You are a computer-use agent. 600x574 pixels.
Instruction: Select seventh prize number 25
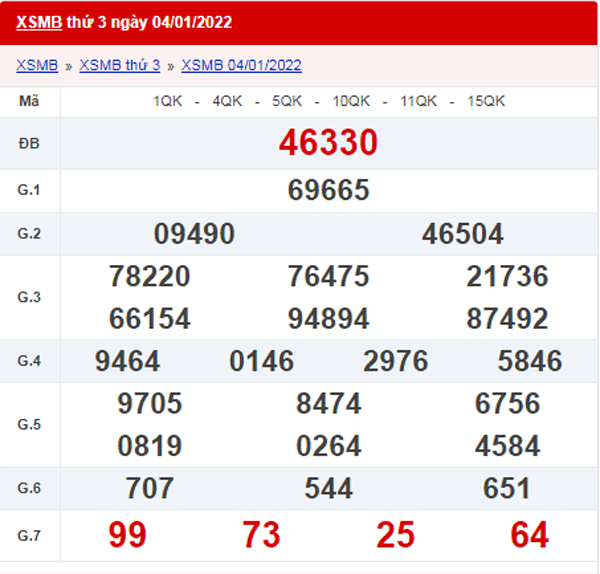pyautogui.click(x=395, y=535)
